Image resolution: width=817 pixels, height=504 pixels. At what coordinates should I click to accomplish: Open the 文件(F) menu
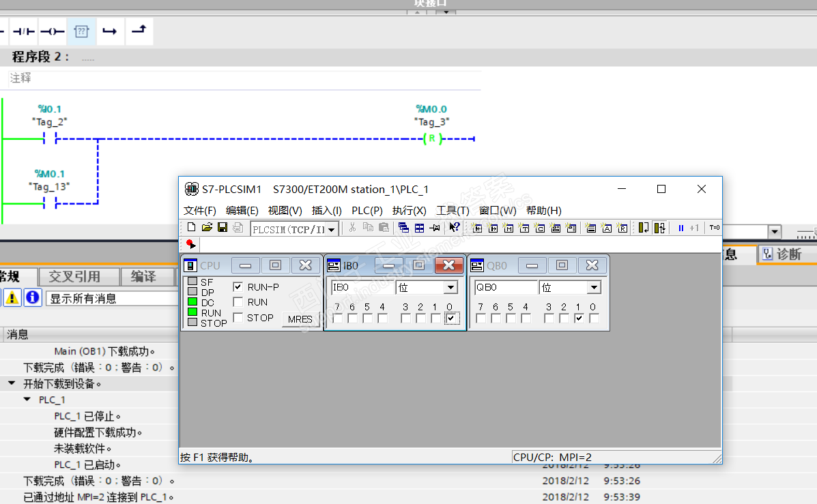pyautogui.click(x=199, y=210)
